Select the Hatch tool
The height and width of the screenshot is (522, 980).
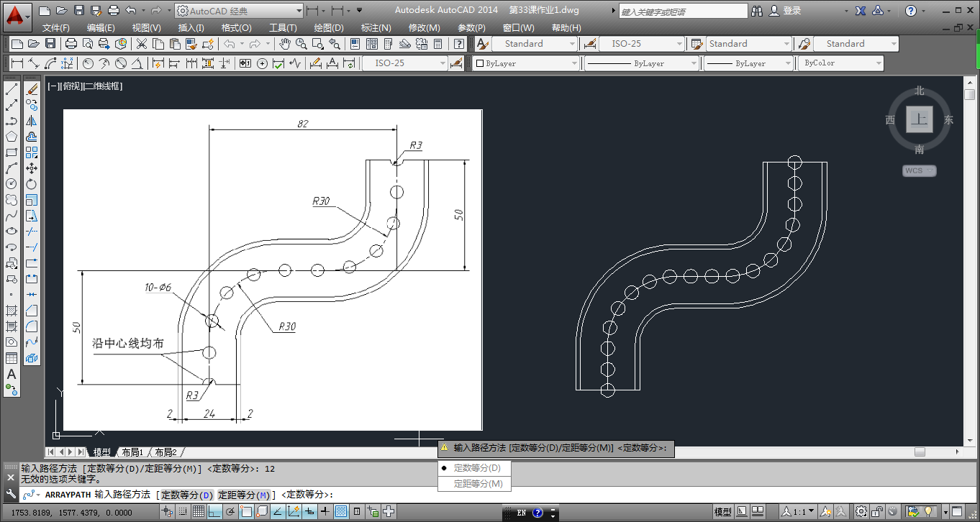12,311
